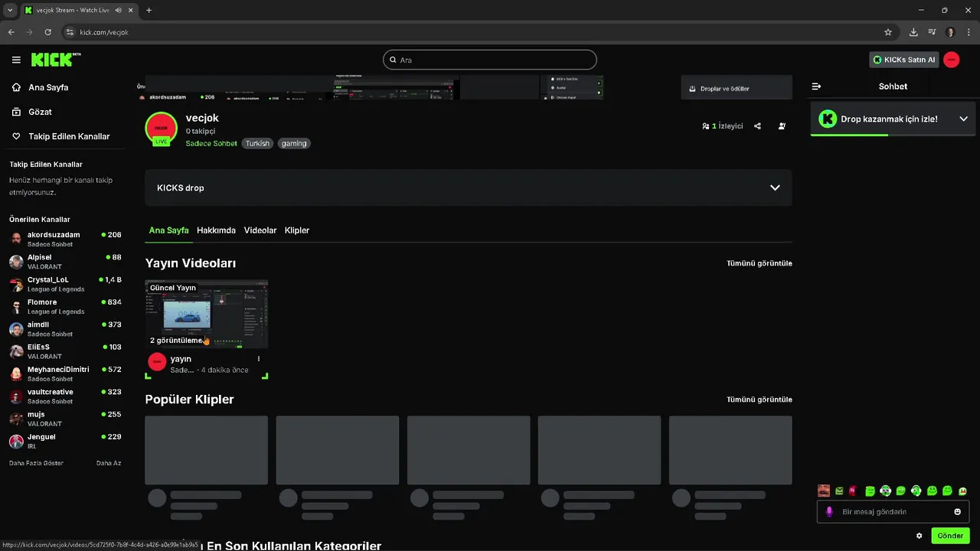Click the viewer count icon
The image size is (980, 551).
click(705, 126)
